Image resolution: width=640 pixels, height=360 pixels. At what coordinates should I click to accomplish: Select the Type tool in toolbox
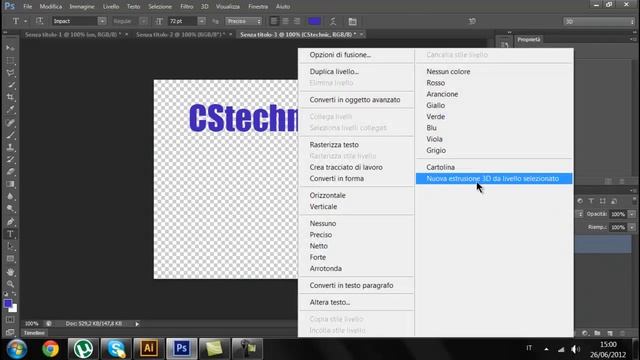pyautogui.click(x=10, y=234)
